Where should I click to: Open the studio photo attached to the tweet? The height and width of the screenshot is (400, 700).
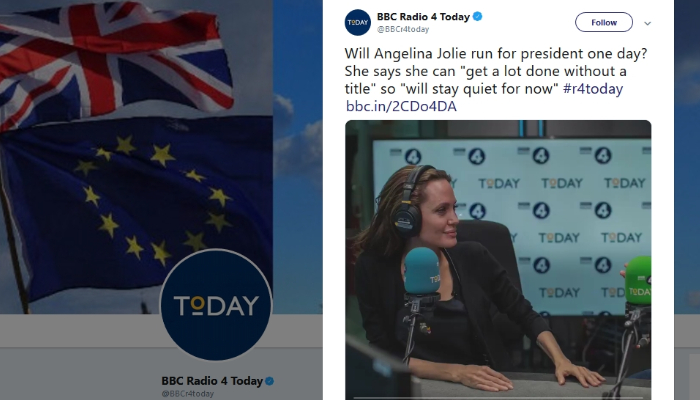click(x=498, y=260)
